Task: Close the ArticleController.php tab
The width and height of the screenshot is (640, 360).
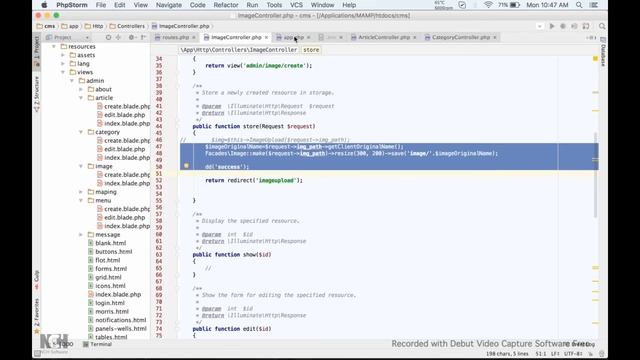Action: tap(415, 38)
